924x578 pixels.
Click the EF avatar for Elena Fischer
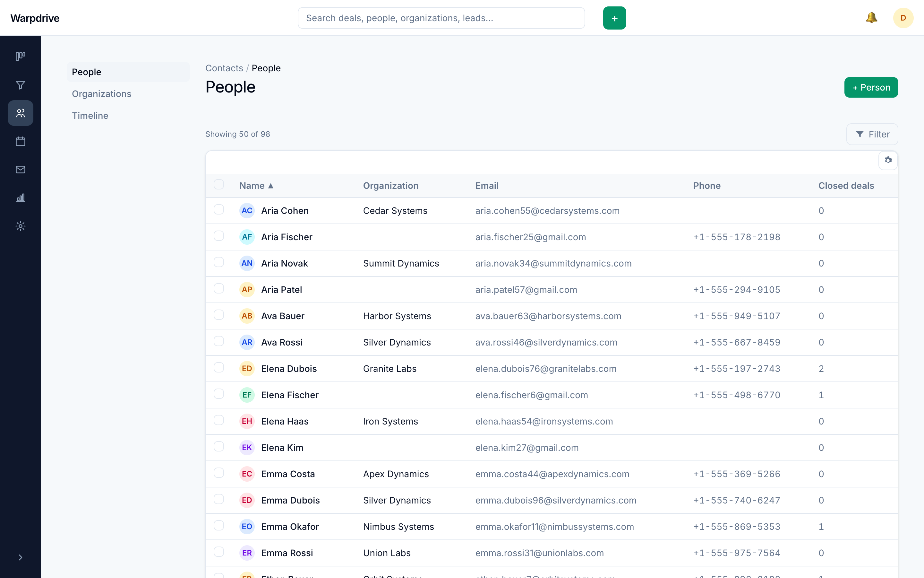[247, 395]
